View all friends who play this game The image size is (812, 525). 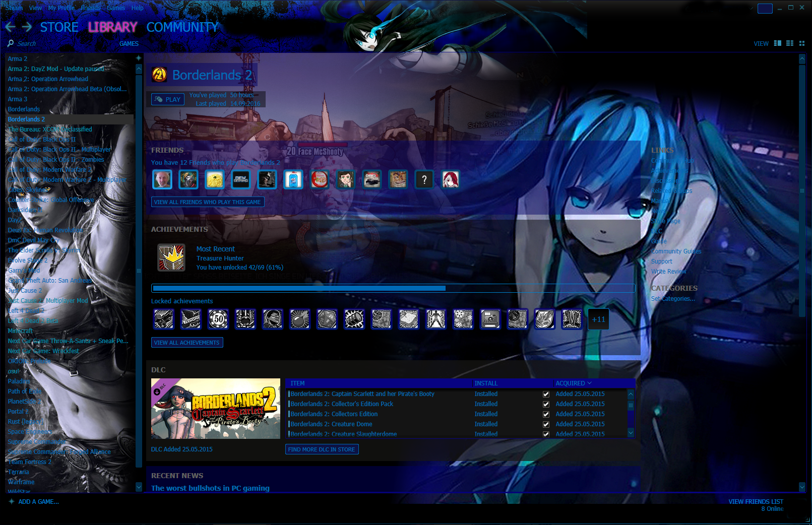click(208, 202)
